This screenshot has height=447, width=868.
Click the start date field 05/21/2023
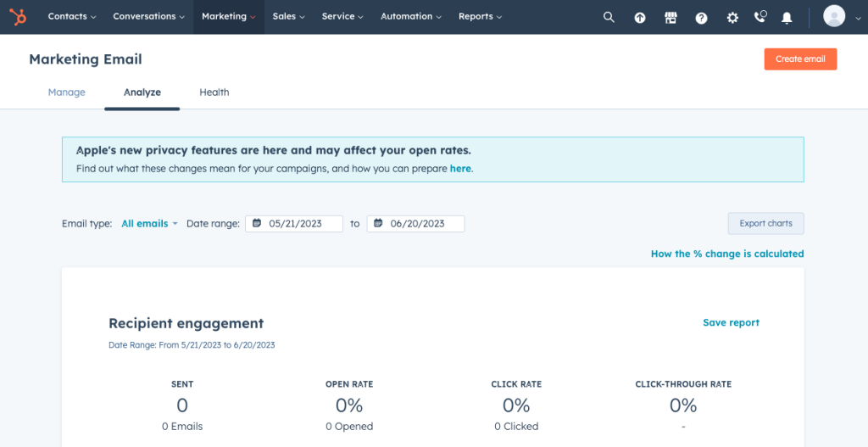tap(294, 224)
